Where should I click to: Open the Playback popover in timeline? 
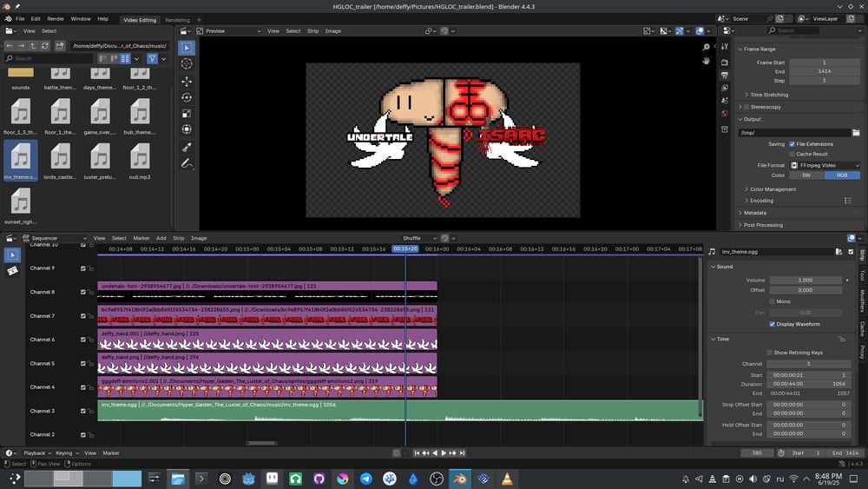point(36,453)
